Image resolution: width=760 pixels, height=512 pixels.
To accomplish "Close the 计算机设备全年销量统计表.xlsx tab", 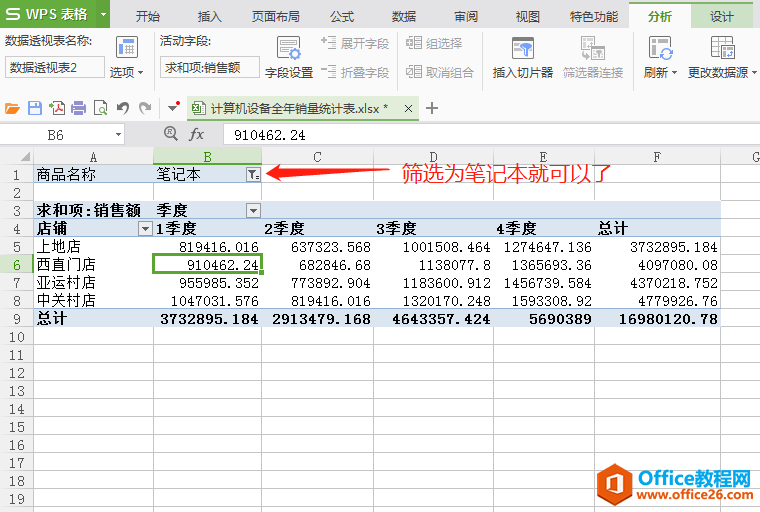I will [x=408, y=109].
